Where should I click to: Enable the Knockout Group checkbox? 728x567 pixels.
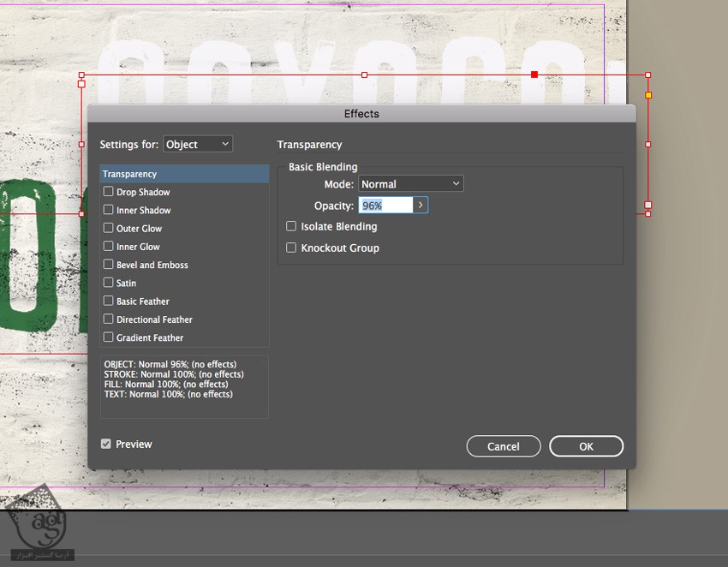[291, 248]
